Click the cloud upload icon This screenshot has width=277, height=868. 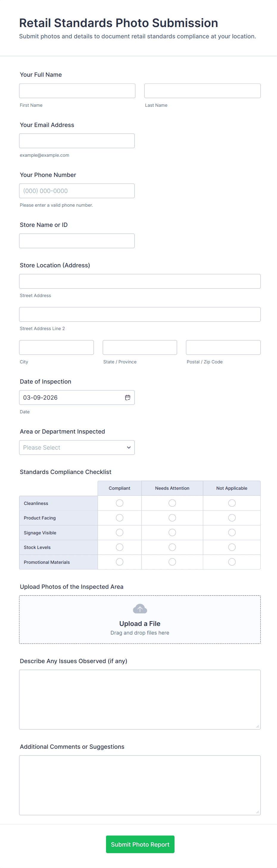[x=140, y=608]
